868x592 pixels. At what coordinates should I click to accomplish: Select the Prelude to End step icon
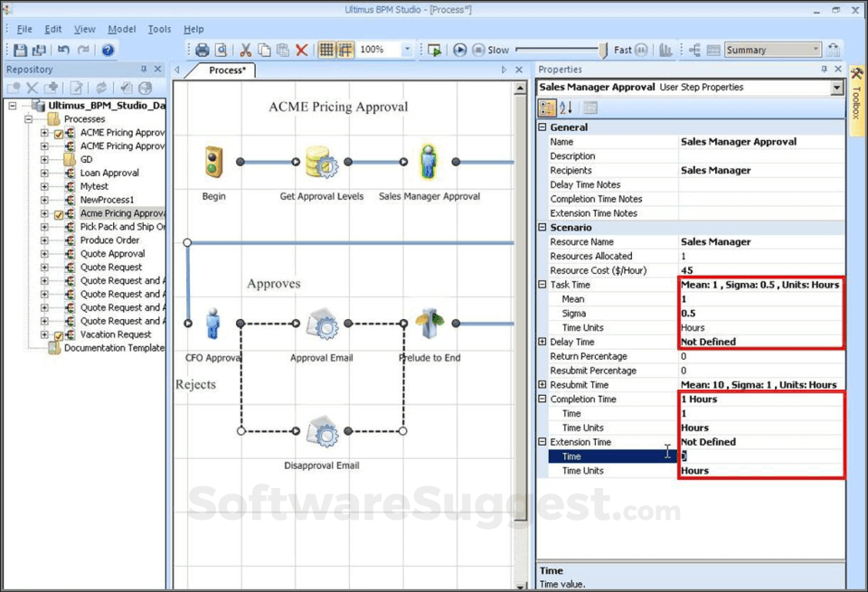(429, 324)
